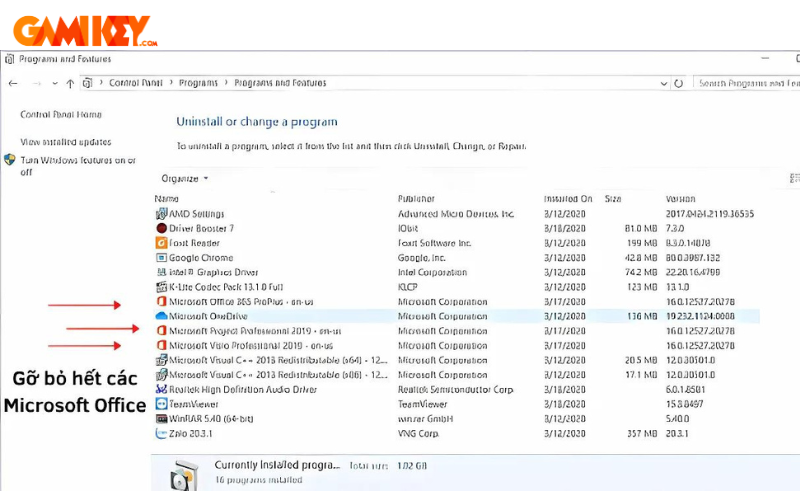
Task: Click the Google Chrome program icon
Action: pos(161,258)
